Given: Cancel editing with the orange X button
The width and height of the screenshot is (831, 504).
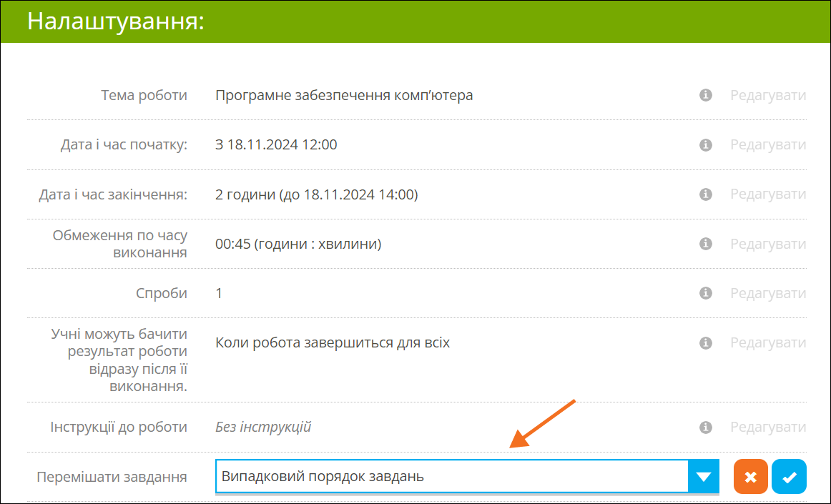Looking at the screenshot, I should click(750, 477).
